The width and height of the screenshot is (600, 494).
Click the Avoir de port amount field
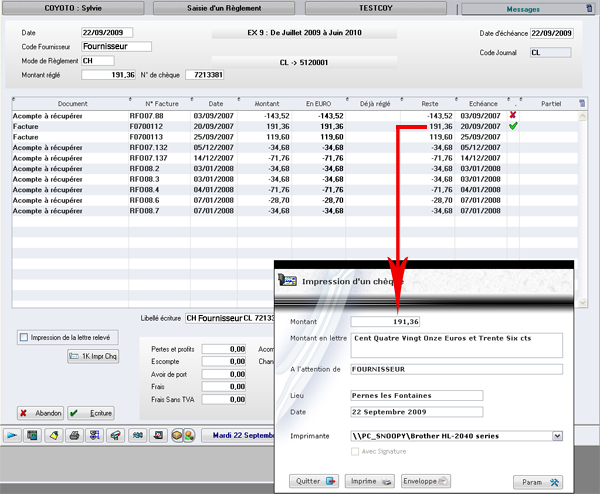tap(224, 374)
